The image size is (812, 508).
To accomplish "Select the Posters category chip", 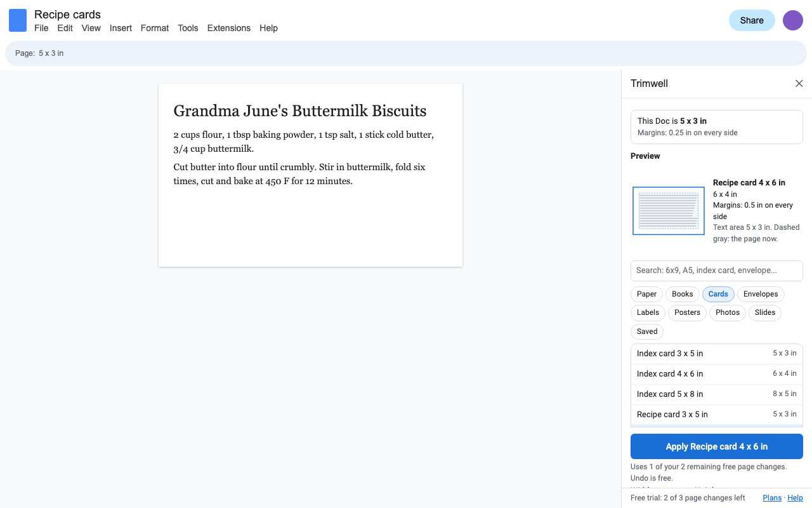I will (688, 312).
